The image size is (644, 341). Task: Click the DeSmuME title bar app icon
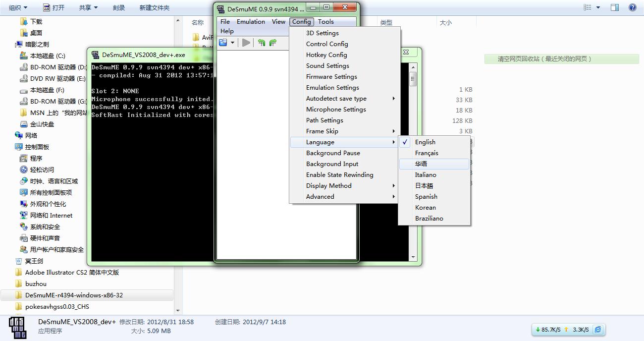tap(221, 9)
